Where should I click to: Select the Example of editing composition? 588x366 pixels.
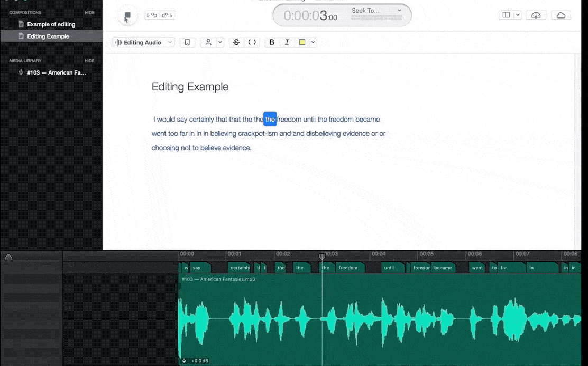(51, 24)
